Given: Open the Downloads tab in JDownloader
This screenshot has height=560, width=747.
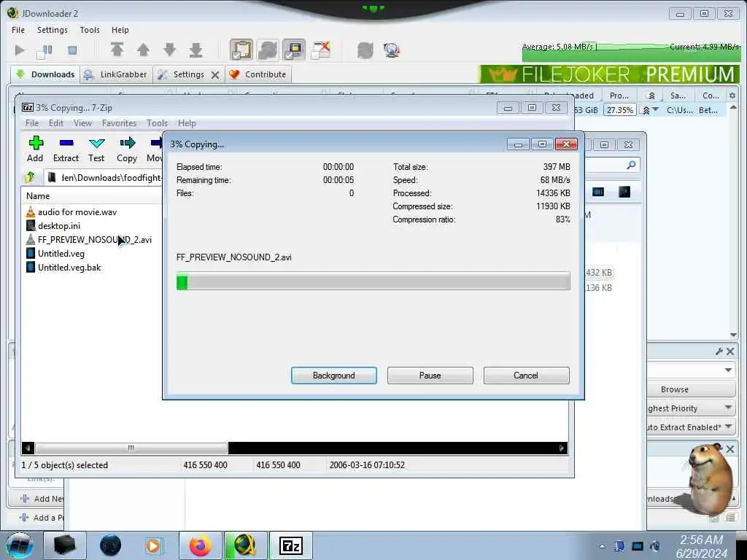Looking at the screenshot, I should pyautogui.click(x=45, y=74).
